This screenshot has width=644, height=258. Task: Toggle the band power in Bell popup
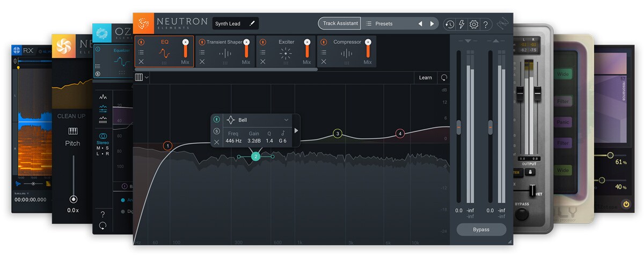[216, 120]
